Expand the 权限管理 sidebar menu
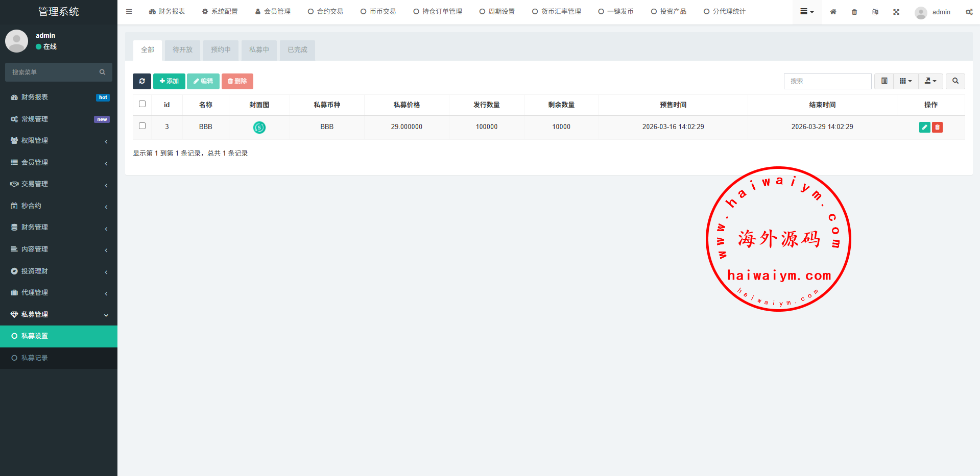Image resolution: width=980 pixels, height=476 pixels. (x=59, y=141)
